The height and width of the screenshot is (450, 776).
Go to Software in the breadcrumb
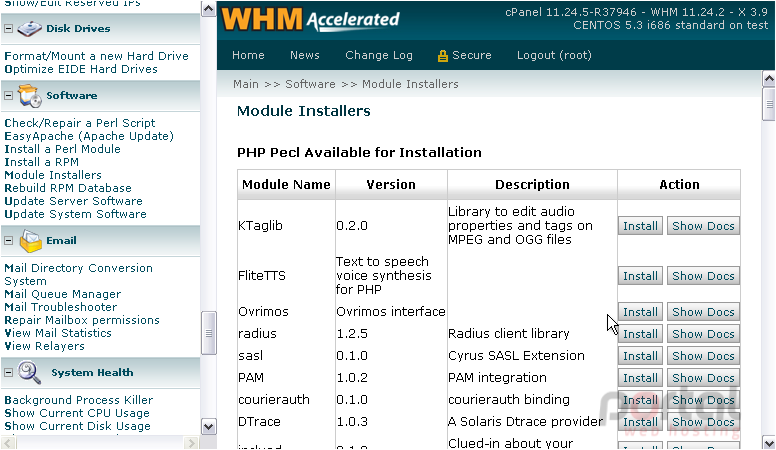click(x=310, y=84)
